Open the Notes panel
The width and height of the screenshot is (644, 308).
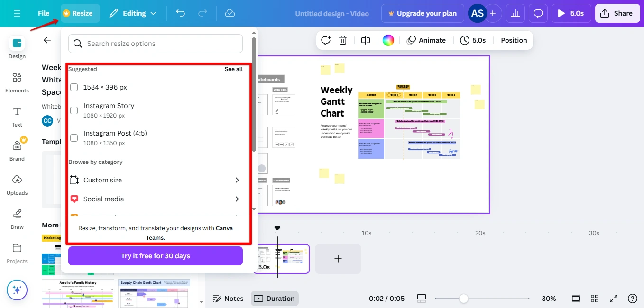point(228,299)
